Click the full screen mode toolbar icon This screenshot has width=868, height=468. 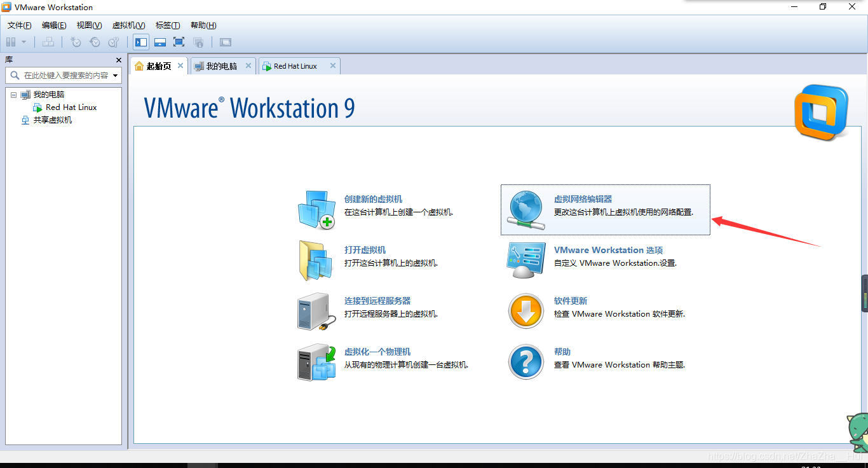click(x=179, y=42)
